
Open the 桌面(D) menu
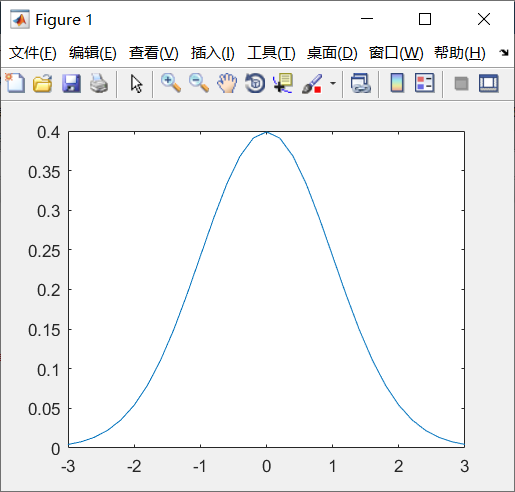pyautogui.click(x=332, y=53)
